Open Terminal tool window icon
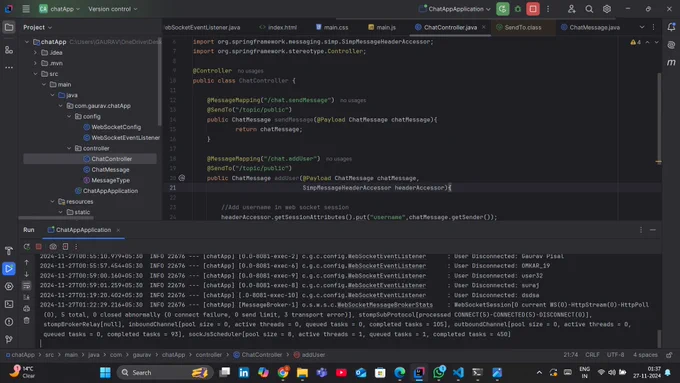This screenshot has height=383, width=680. [x=9, y=304]
